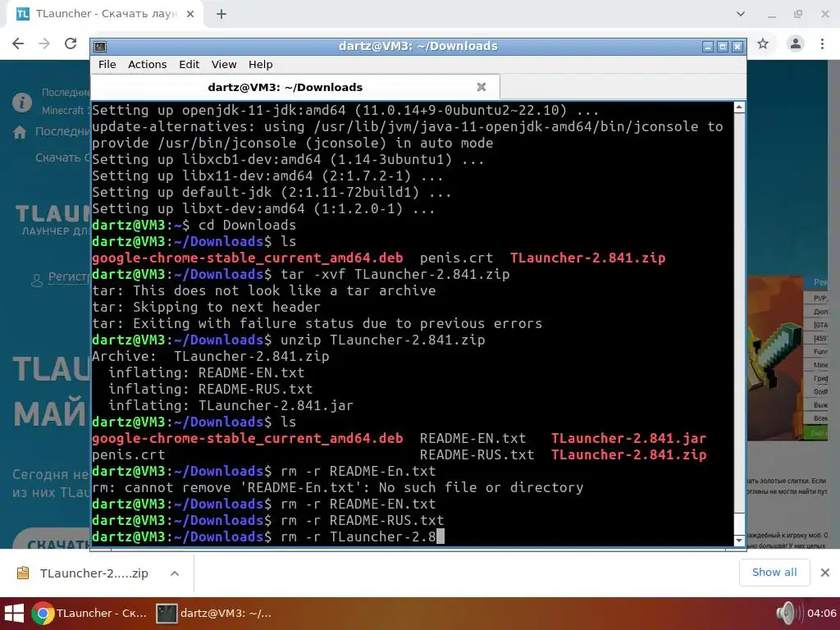Viewport: 840px width, 630px height.
Task: Open the downloaded TLauncher zip file item
Action: pyautogui.click(x=94, y=573)
